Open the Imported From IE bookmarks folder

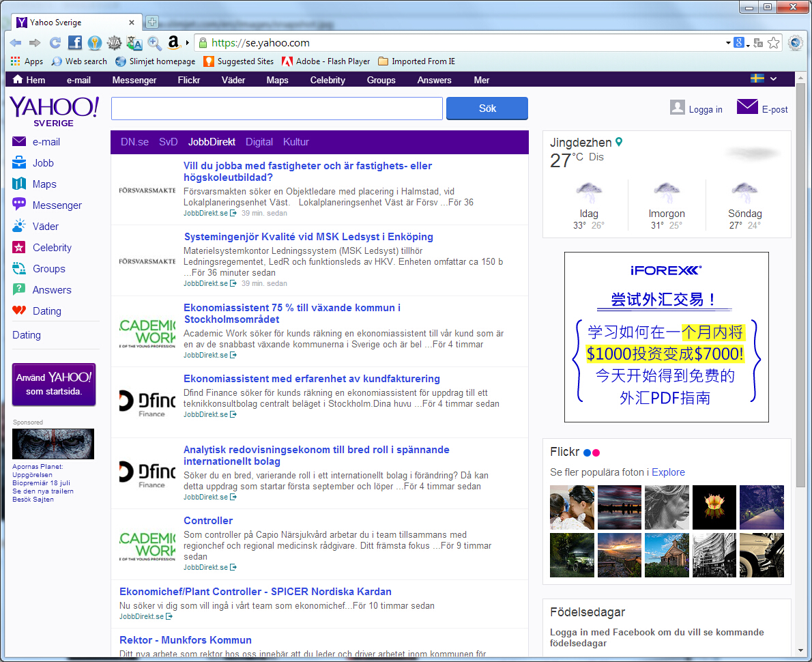pyautogui.click(x=417, y=61)
